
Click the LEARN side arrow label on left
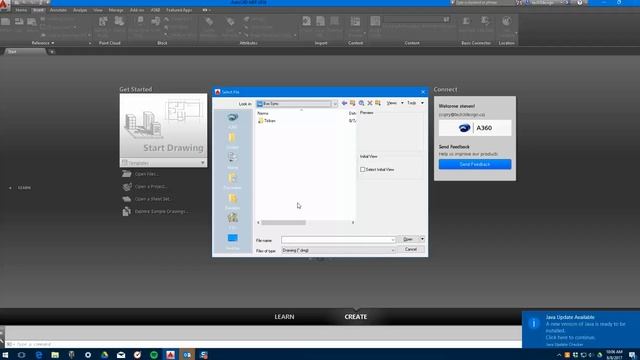click(20, 188)
